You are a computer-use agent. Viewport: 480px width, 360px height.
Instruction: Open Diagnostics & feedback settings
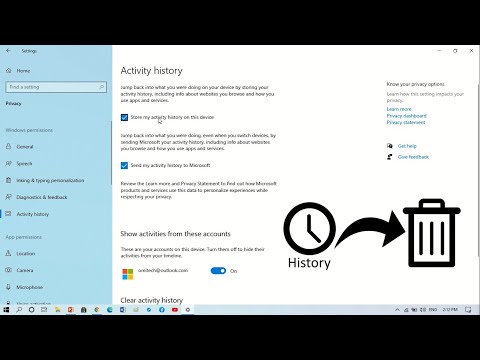(42, 197)
